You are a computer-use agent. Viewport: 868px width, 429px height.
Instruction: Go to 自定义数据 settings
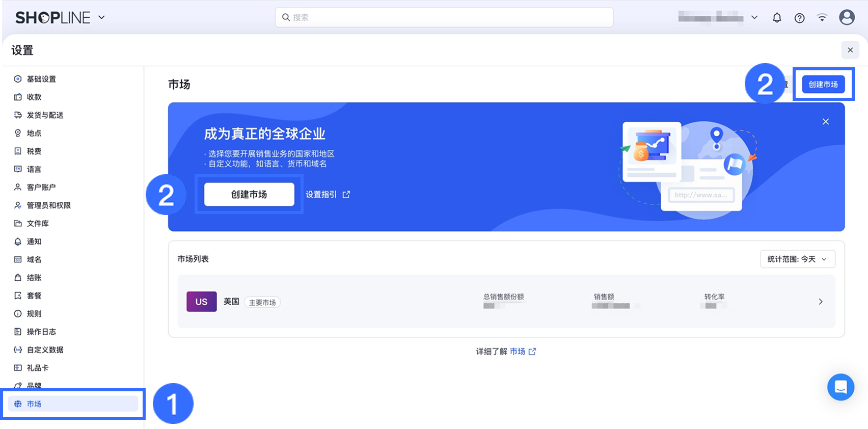tap(73, 350)
